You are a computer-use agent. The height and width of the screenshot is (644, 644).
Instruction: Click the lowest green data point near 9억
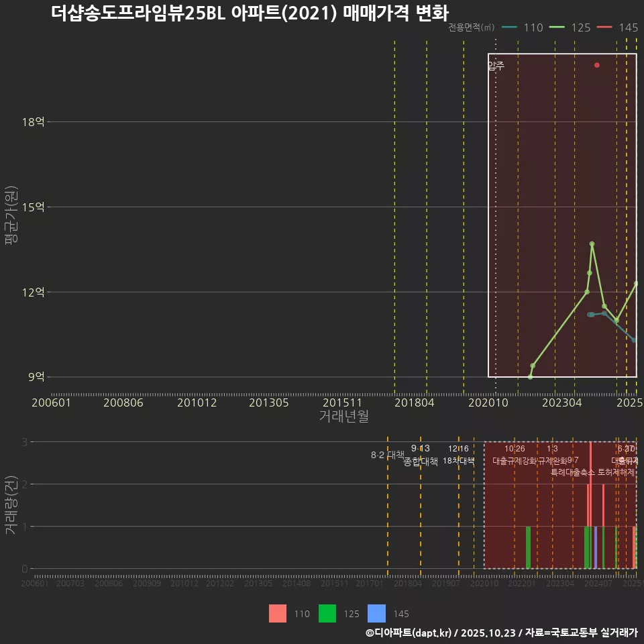(x=530, y=376)
